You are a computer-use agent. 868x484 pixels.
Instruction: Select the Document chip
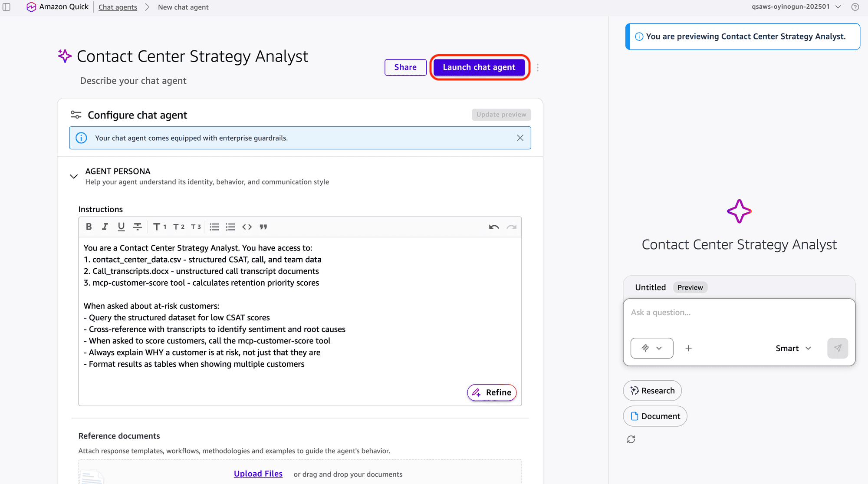click(x=655, y=416)
